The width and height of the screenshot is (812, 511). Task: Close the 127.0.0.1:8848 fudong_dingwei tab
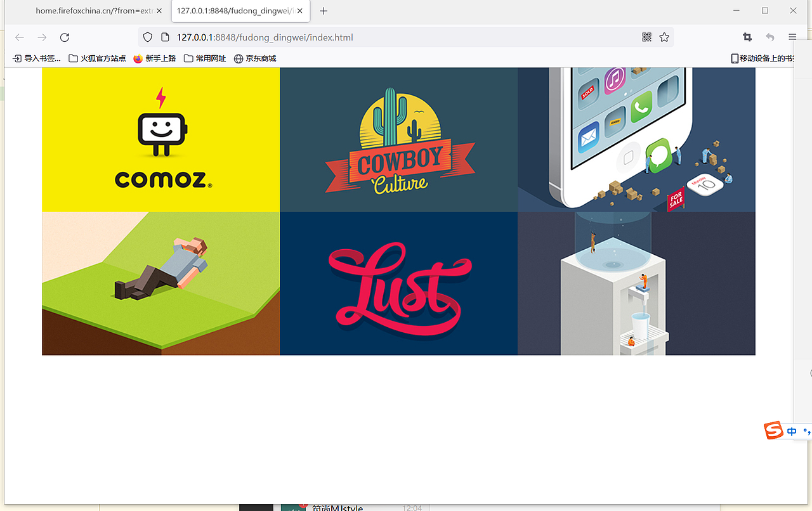(x=299, y=11)
